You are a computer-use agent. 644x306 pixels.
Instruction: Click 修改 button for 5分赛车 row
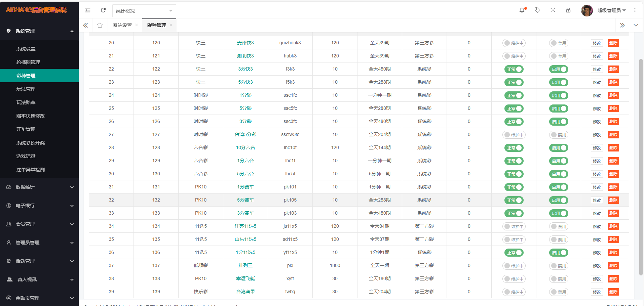coord(597,200)
